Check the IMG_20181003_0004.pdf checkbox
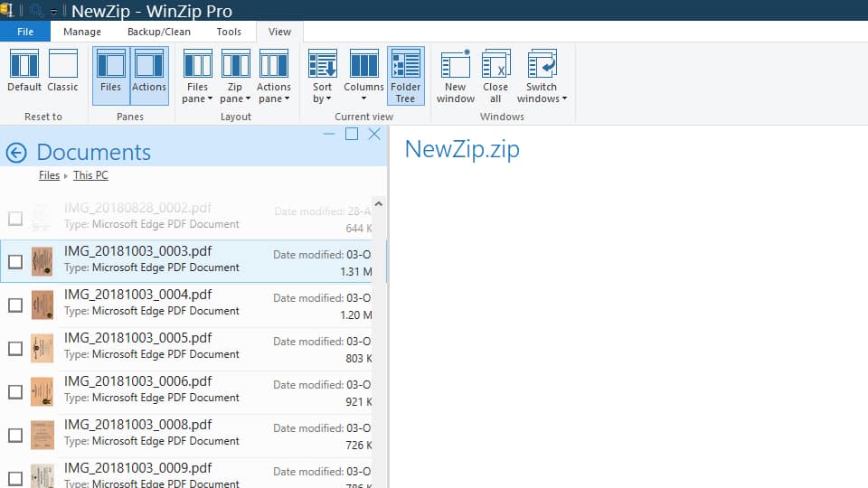Screen dimensions: 868x488 tap(15, 305)
